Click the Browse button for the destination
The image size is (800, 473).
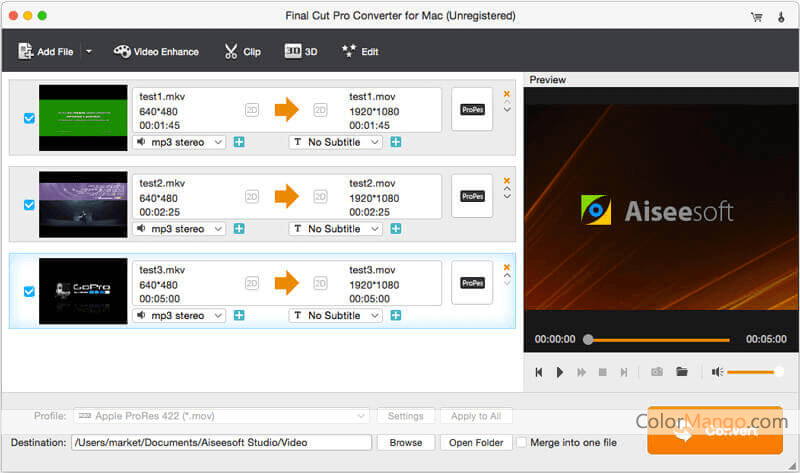click(x=405, y=442)
